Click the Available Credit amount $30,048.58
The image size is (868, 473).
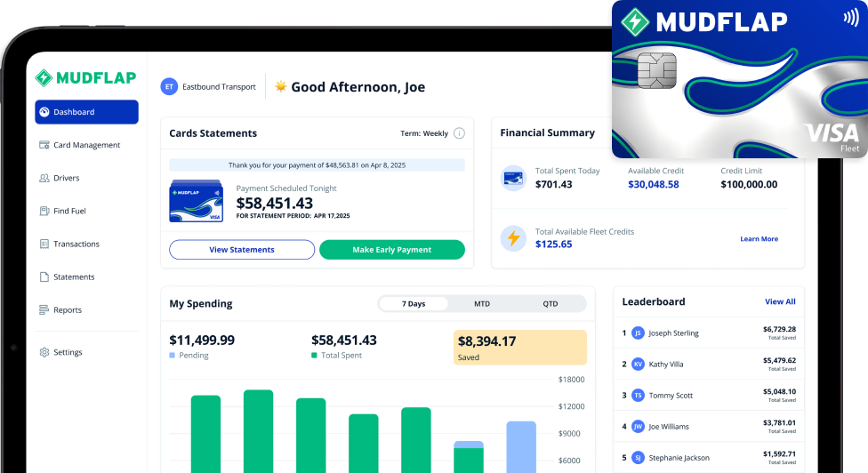[x=653, y=184]
